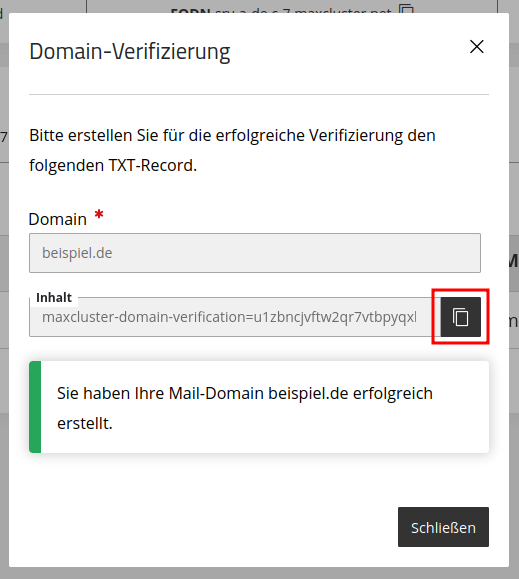Close the Domain-Verifizierung dialog via X
519x579 pixels.
(477, 47)
